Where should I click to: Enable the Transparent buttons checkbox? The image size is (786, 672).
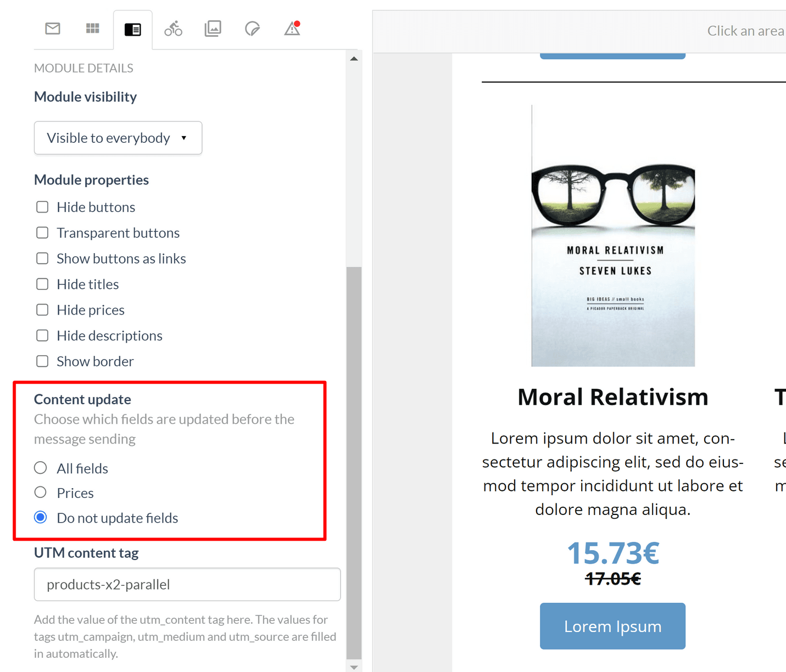pyautogui.click(x=42, y=233)
